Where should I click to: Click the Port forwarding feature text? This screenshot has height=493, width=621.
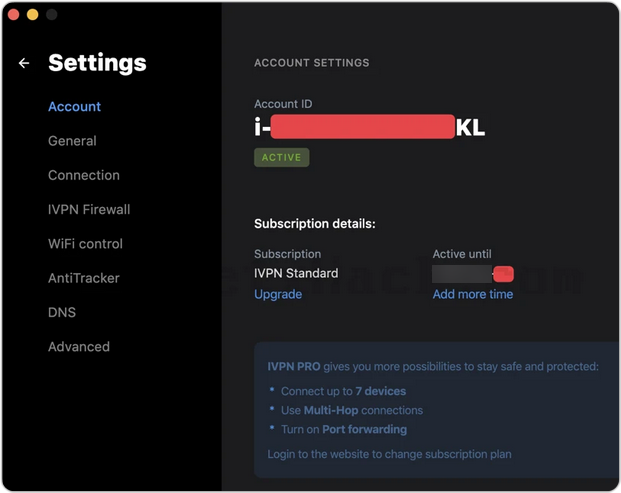[x=364, y=429]
